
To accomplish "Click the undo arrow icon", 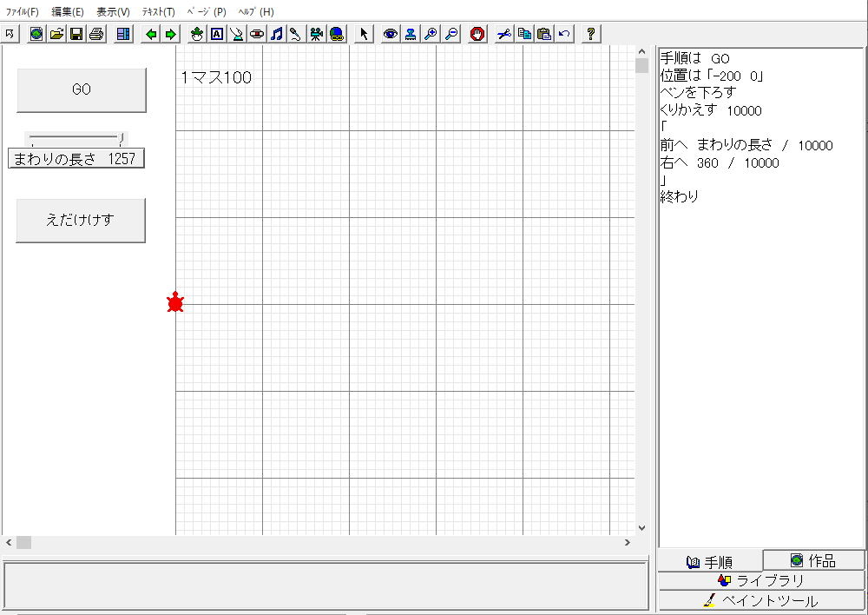I will (564, 34).
